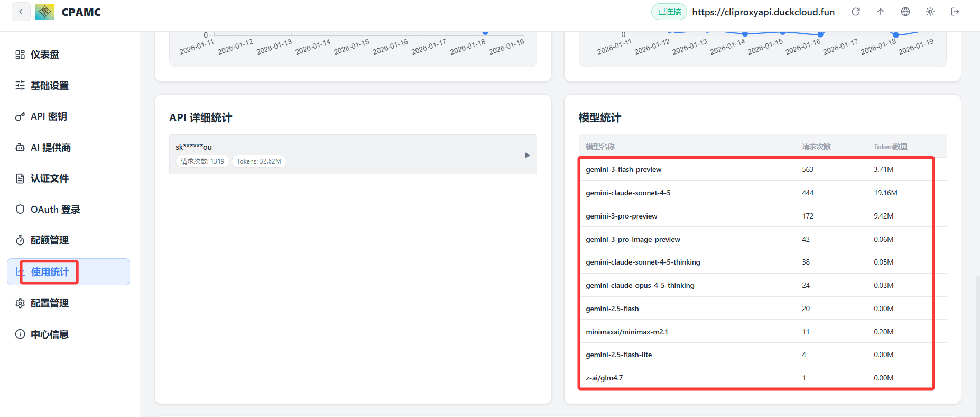This screenshot has height=417, width=980.
Task: Select gemini-claude-opus-4-5-thinking model name
Action: pos(640,285)
